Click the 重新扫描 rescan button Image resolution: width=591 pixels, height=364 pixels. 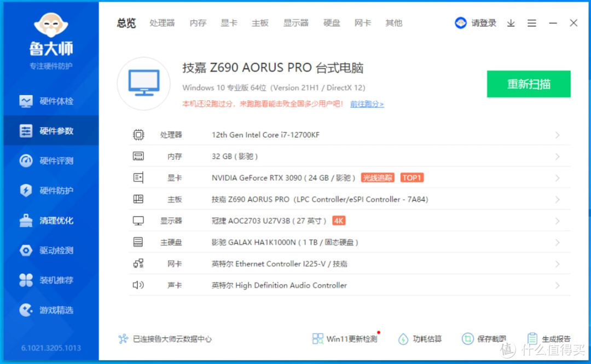pos(529,84)
